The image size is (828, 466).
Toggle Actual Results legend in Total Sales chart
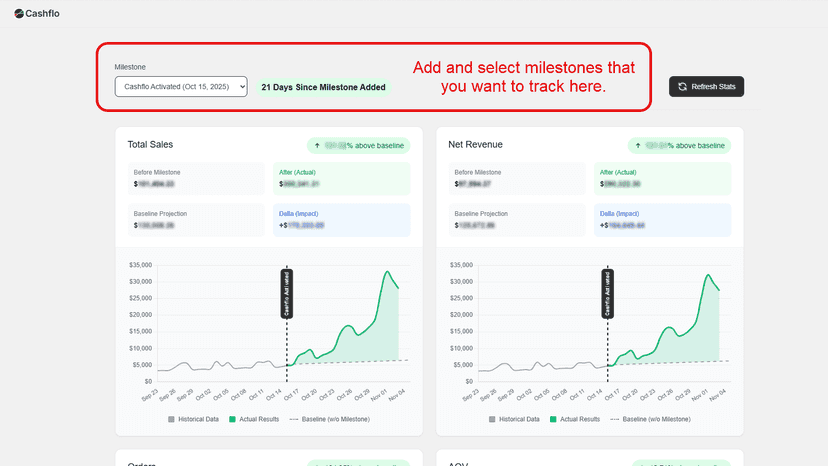pos(254,419)
